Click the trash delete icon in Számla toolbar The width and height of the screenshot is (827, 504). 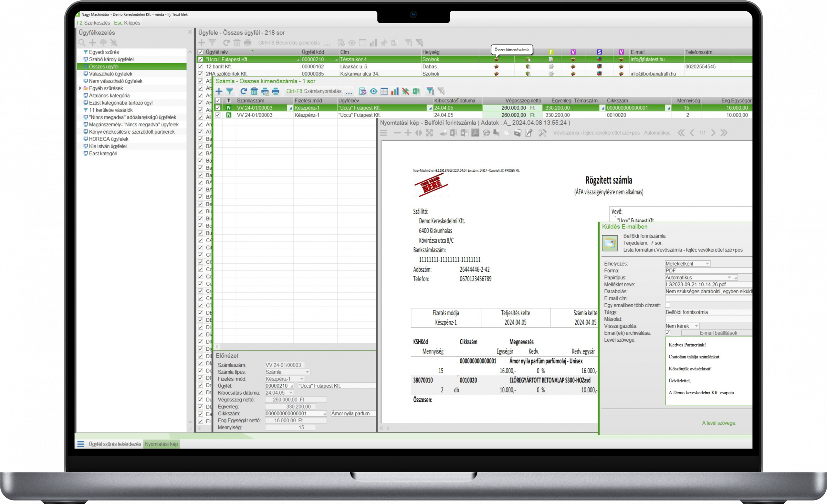pos(254,91)
